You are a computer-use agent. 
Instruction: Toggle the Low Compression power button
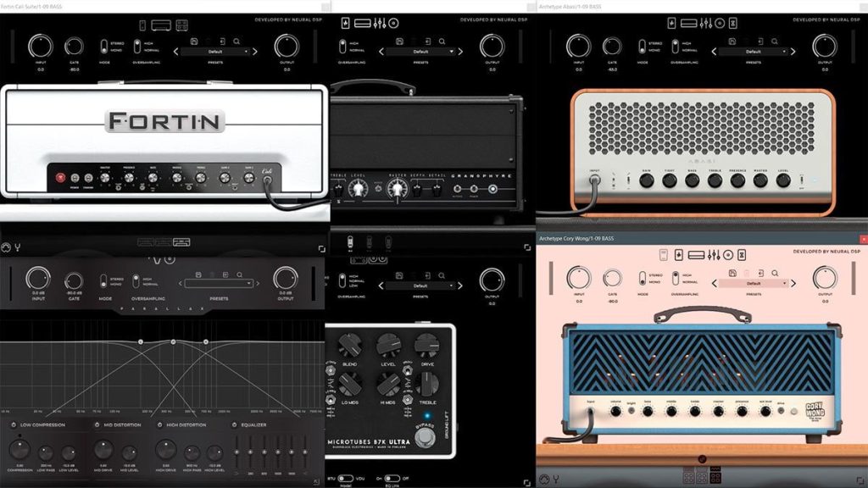pyautogui.click(x=14, y=425)
